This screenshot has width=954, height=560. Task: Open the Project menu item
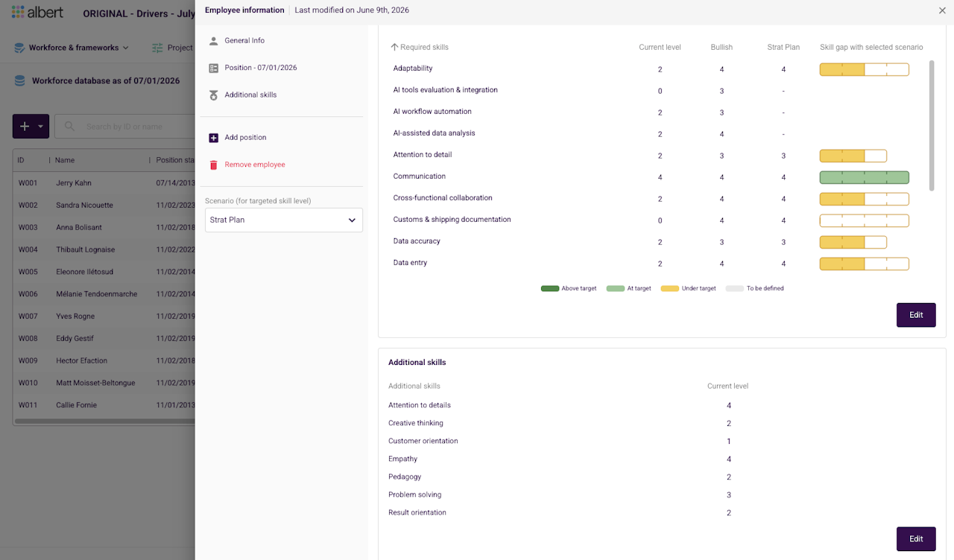point(172,48)
